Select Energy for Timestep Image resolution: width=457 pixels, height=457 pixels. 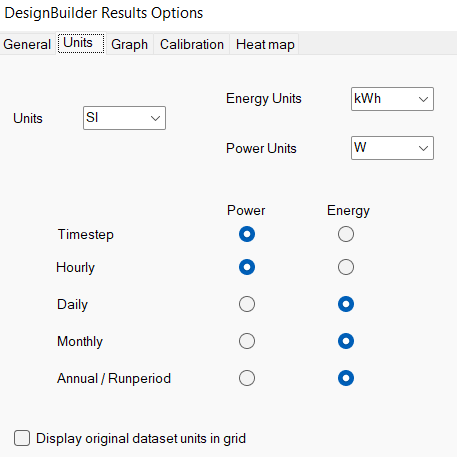346,234
